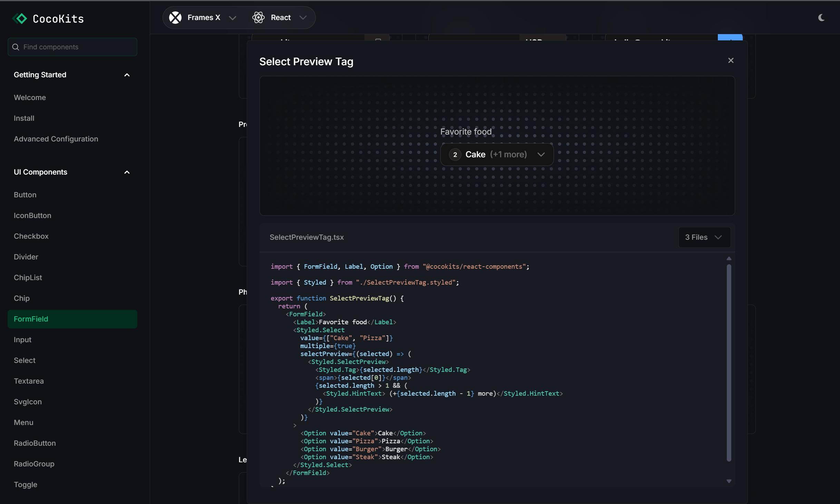Image resolution: width=840 pixels, height=504 pixels.
Task: Expand the Frames X selector dropdown
Action: pos(233,18)
